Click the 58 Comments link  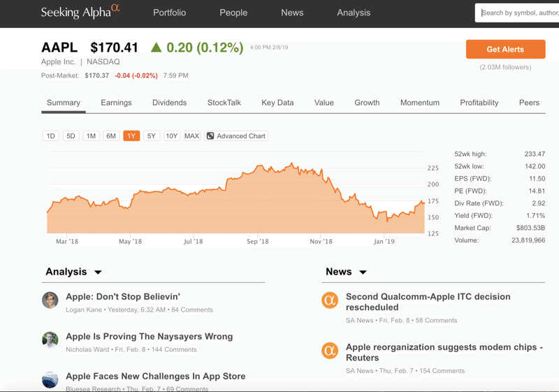click(x=436, y=320)
